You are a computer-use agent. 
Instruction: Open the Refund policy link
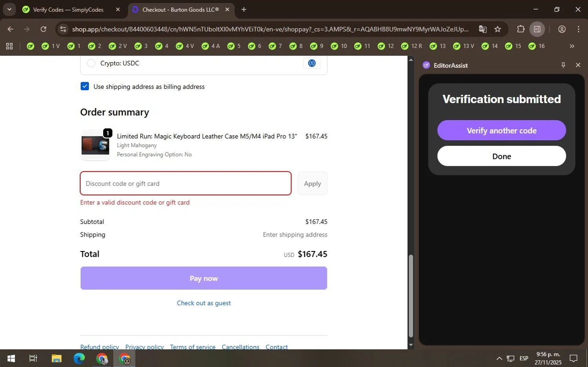click(x=100, y=347)
